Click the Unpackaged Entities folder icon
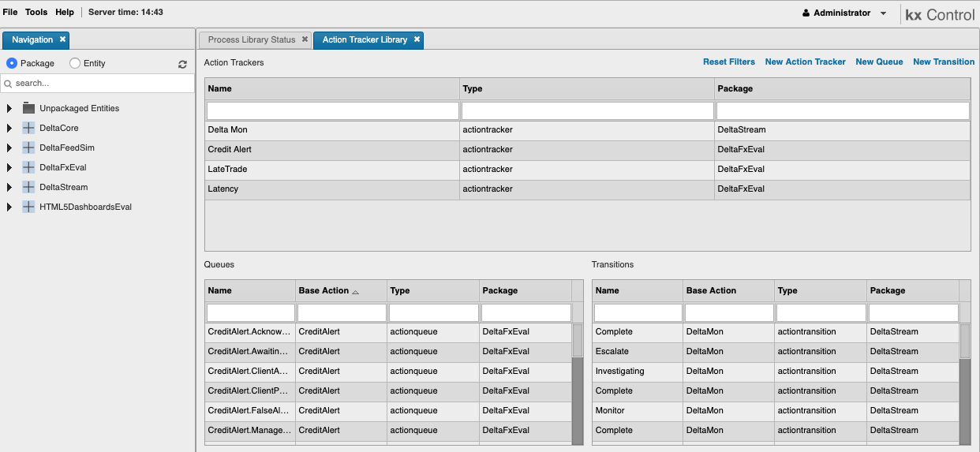980x452 pixels. 28,108
